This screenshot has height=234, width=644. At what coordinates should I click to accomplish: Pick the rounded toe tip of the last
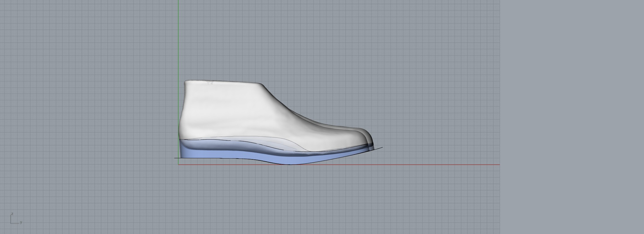click(x=372, y=140)
